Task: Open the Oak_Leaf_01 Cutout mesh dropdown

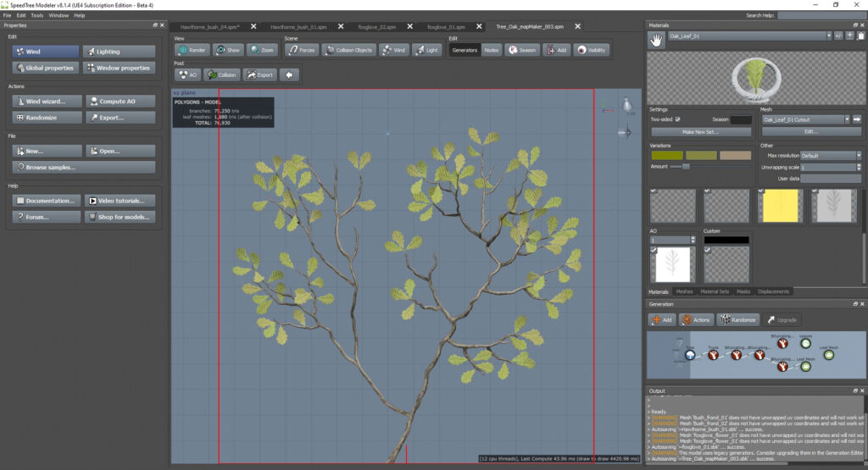Action: coord(805,120)
